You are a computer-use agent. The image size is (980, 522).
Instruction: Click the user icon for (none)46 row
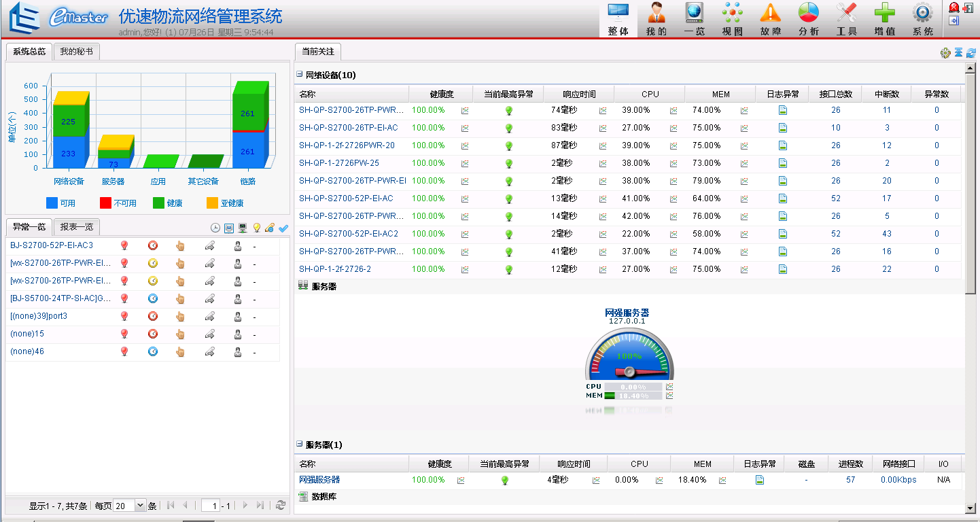tap(238, 351)
